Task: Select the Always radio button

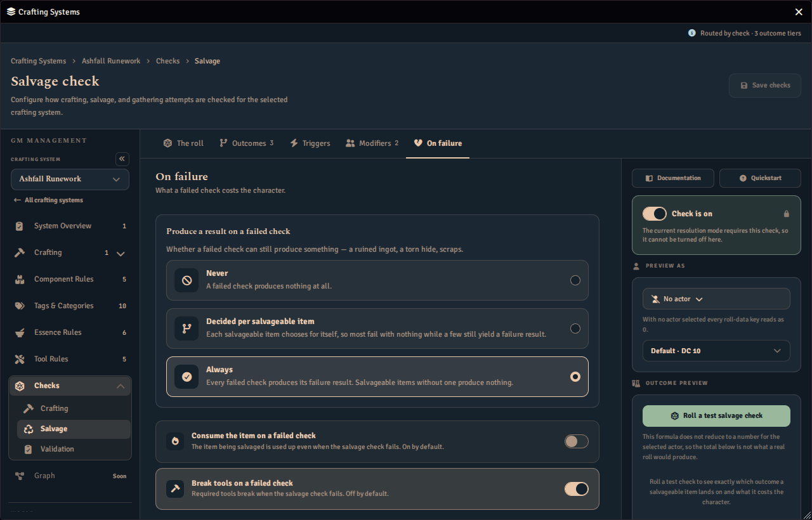Action: click(575, 377)
